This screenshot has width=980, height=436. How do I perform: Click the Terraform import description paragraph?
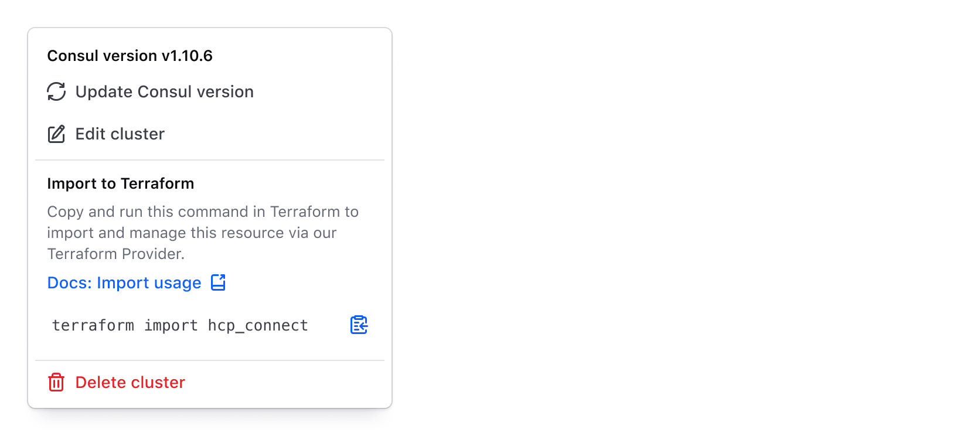click(x=202, y=232)
